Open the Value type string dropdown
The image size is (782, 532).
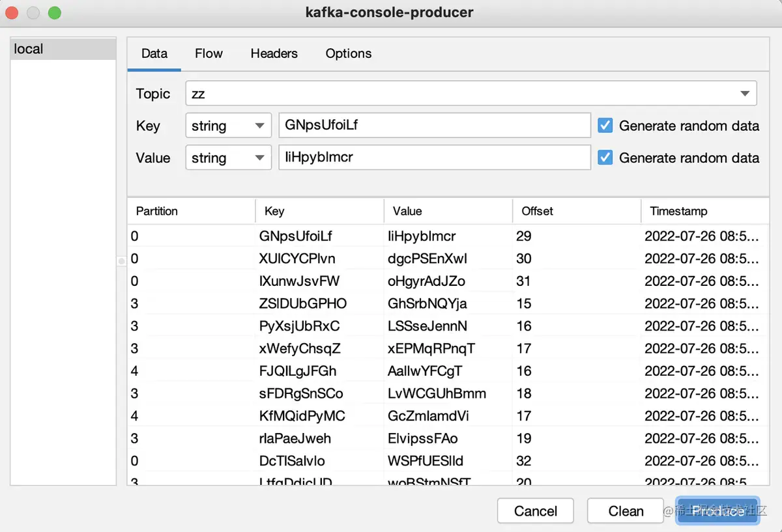click(228, 158)
